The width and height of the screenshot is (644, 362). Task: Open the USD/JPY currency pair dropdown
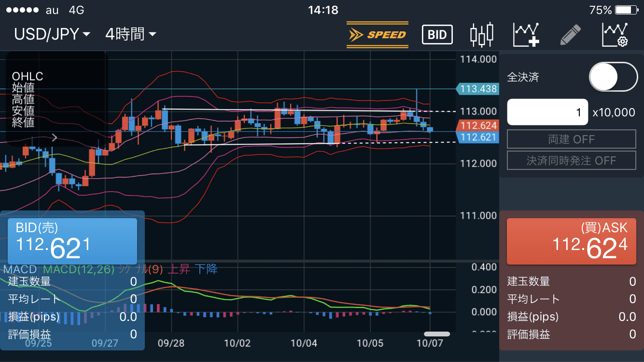(52, 34)
